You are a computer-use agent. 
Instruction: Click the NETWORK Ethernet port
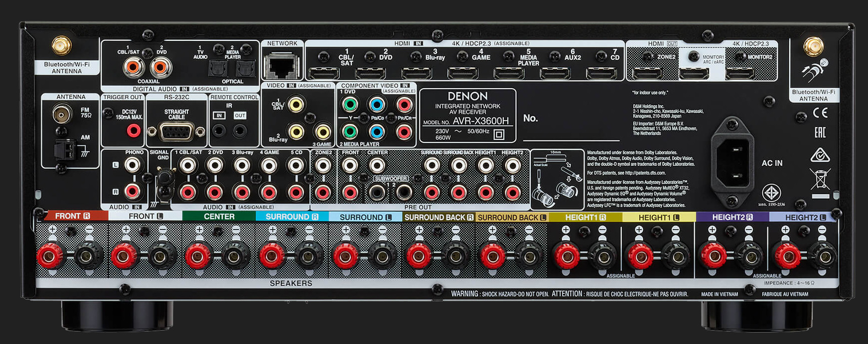coord(282,67)
